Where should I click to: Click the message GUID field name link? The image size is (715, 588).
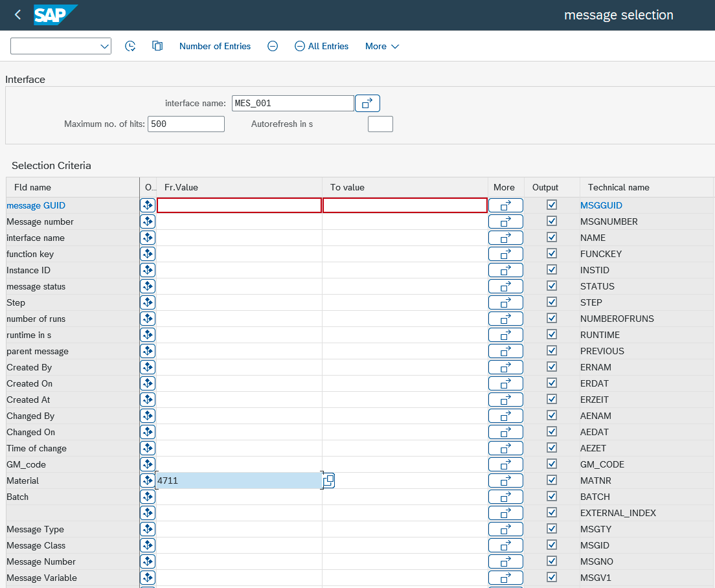[x=36, y=205]
